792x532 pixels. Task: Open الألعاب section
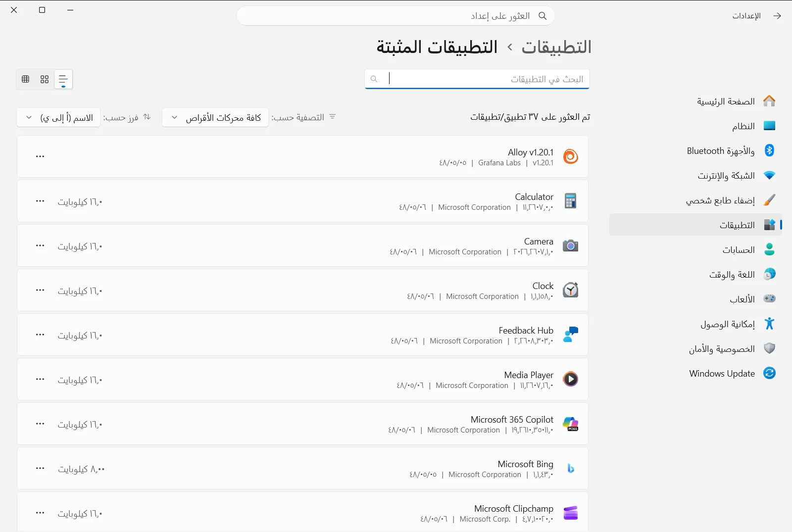pyautogui.click(x=695, y=299)
